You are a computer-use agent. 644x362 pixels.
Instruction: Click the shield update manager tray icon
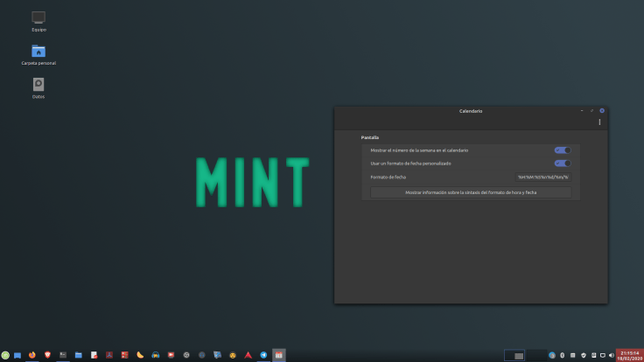tap(583, 355)
